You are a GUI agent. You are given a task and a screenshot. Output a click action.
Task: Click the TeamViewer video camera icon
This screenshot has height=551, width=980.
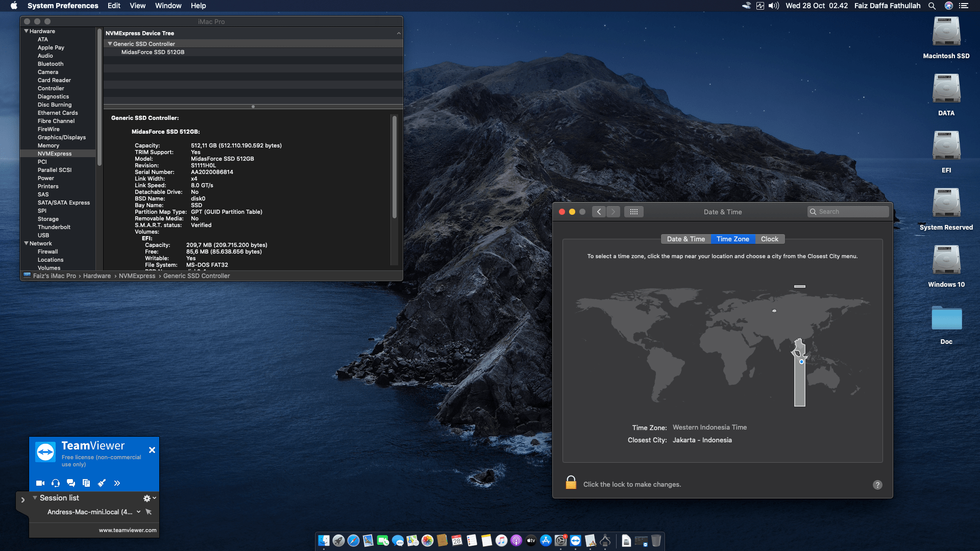point(40,483)
